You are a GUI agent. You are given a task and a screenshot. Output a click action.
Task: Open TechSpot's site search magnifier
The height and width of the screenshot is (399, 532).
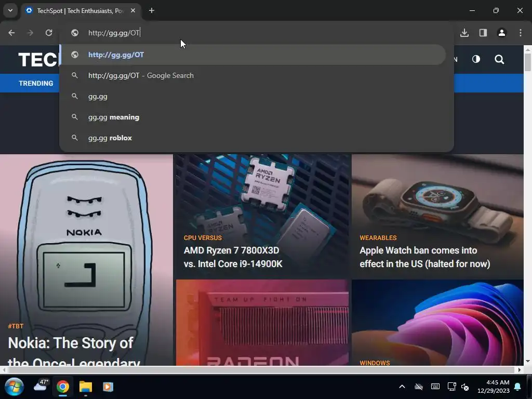click(x=499, y=60)
